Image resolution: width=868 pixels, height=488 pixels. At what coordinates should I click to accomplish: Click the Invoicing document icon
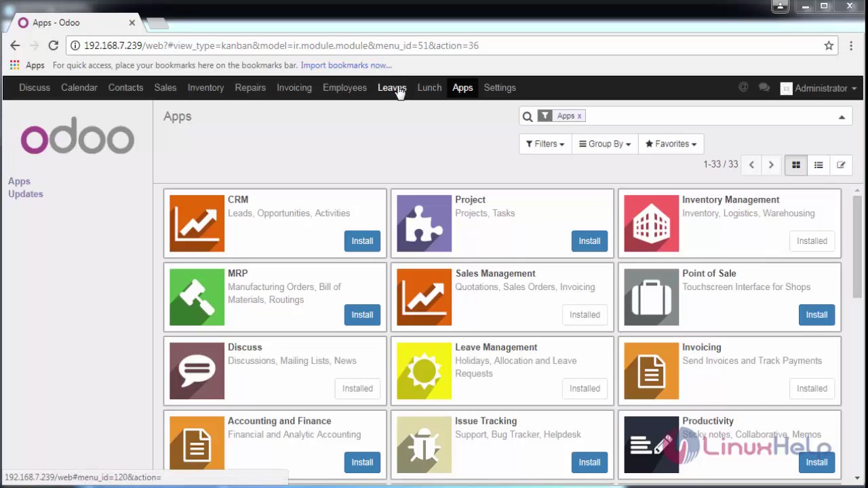tap(651, 371)
